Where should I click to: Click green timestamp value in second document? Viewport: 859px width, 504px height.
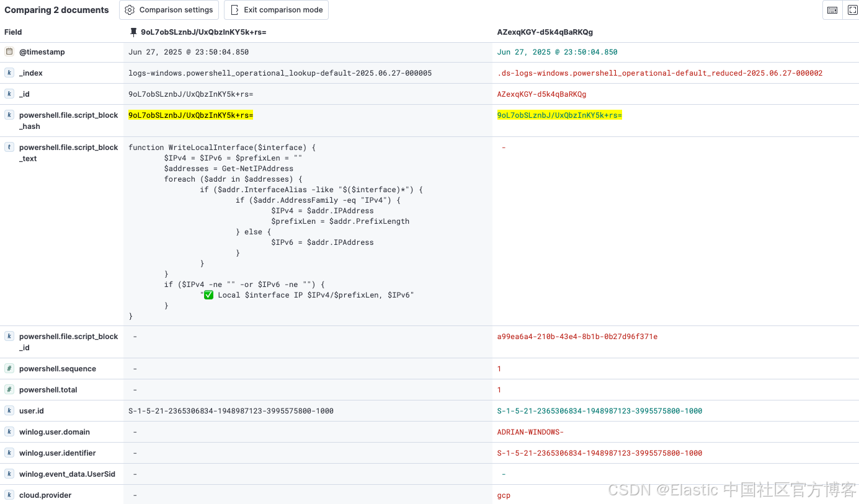click(x=558, y=52)
